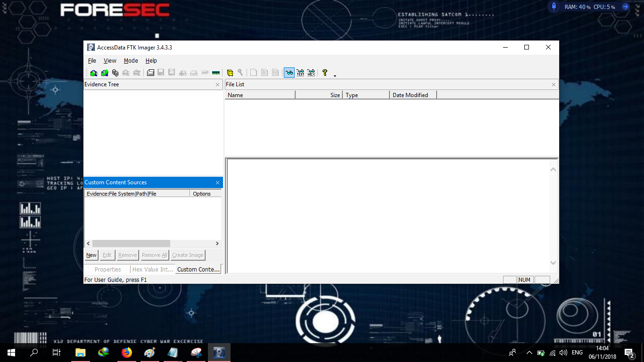
Task: Open the File menu
Action: click(x=92, y=61)
